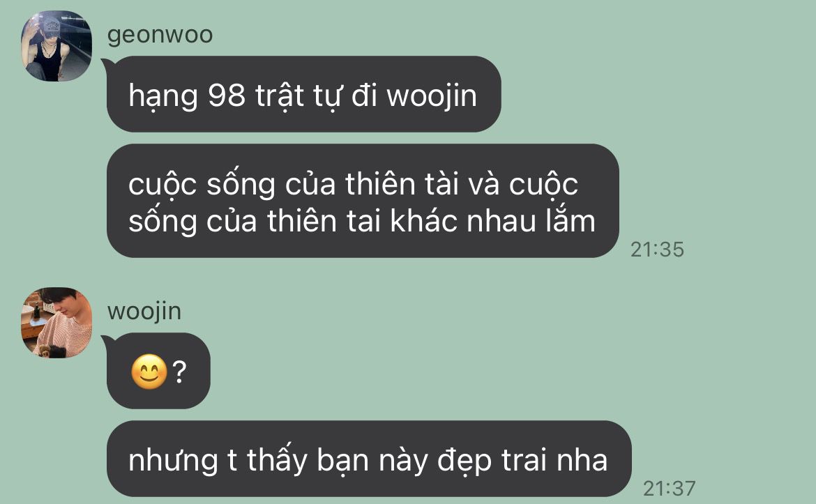Click the 21:37 timestamp
The width and height of the screenshot is (816, 504).
(670, 489)
